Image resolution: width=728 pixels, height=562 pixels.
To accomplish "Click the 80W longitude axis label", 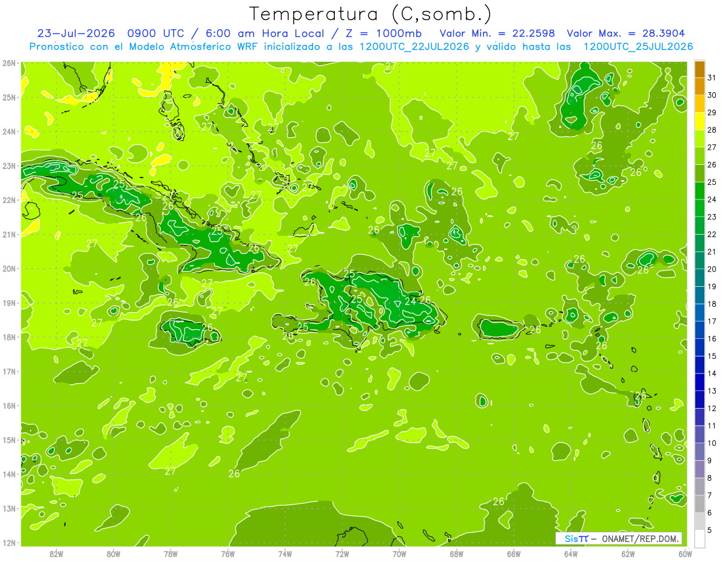I will coord(113,553).
